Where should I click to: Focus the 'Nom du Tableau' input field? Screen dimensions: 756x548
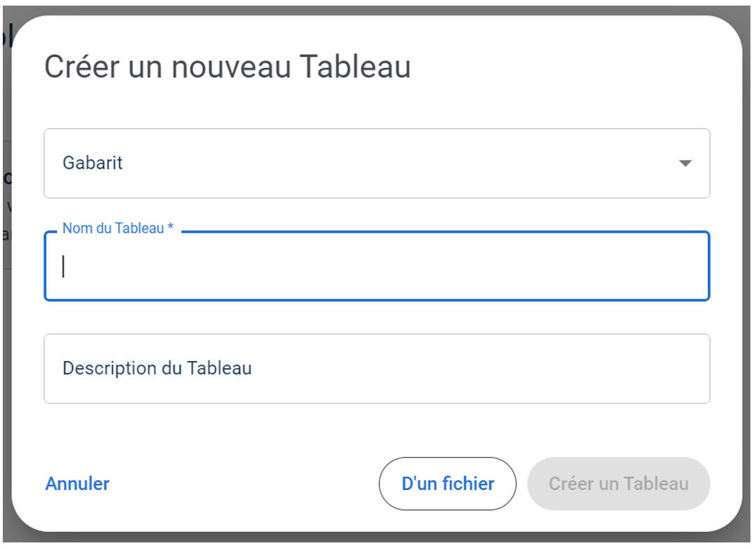click(376, 266)
